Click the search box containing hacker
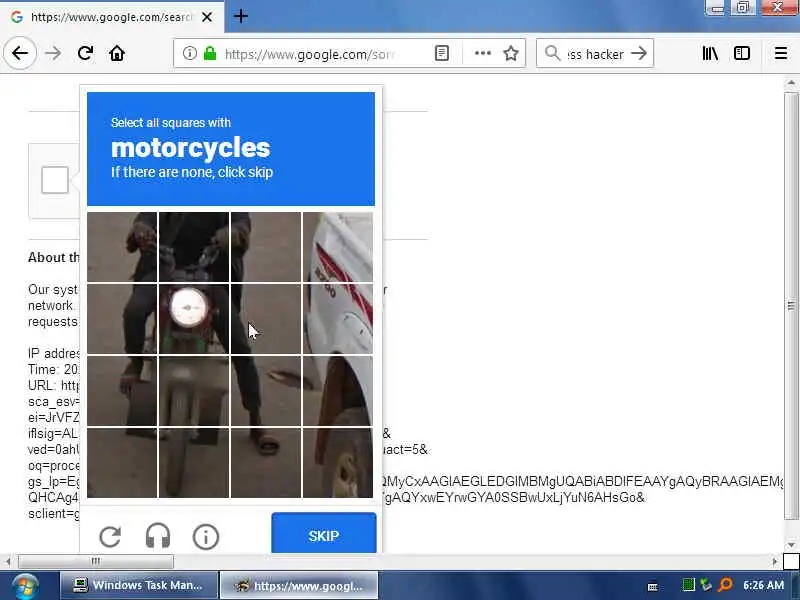Image resolution: width=800 pixels, height=600 pixels. tap(595, 54)
